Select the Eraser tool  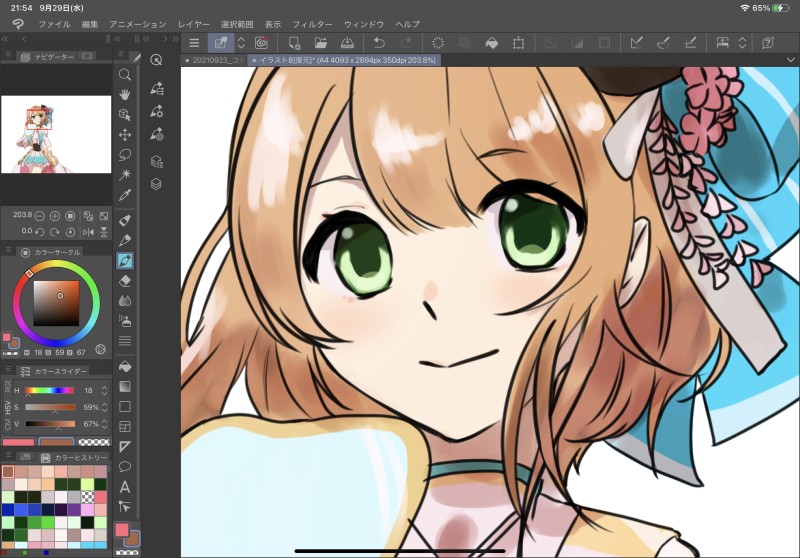coord(124,281)
